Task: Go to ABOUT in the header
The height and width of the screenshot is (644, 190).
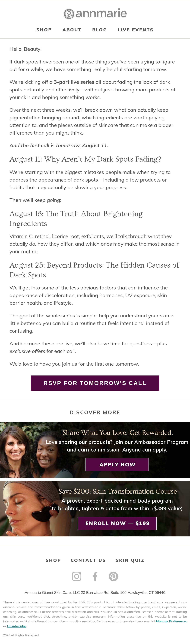Action: point(72,30)
